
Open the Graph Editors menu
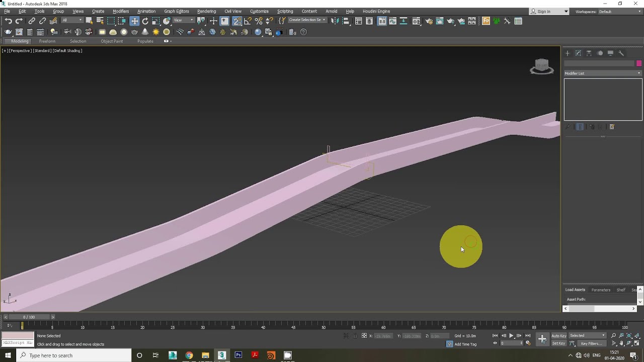(x=177, y=11)
